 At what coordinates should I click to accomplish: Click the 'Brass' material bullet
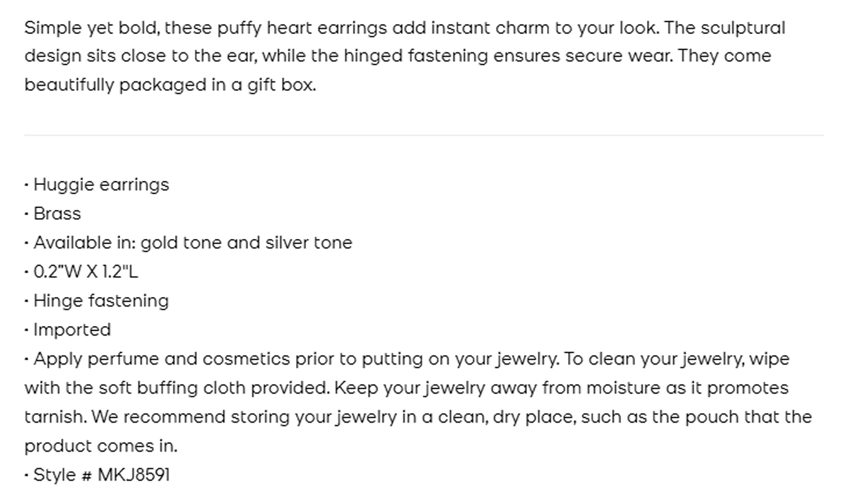[x=57, y=214]
